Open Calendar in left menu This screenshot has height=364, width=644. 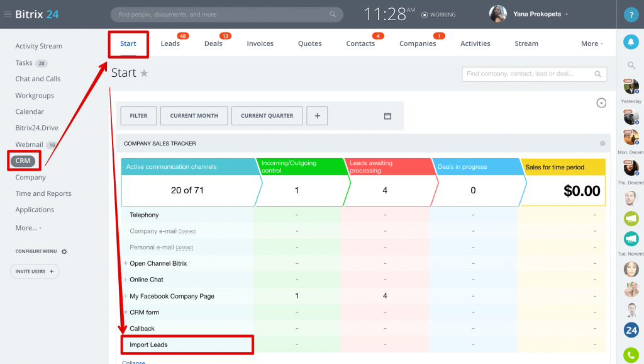pyautogui.click(x=30, y=111)
